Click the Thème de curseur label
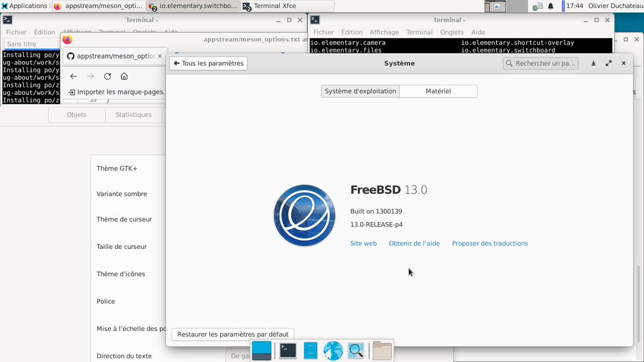 click(x=124, y=219)
